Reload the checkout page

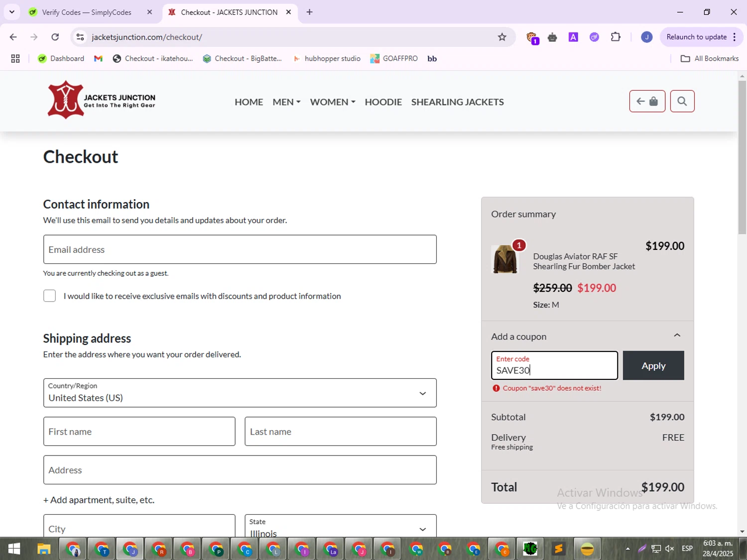coord(55,37)
